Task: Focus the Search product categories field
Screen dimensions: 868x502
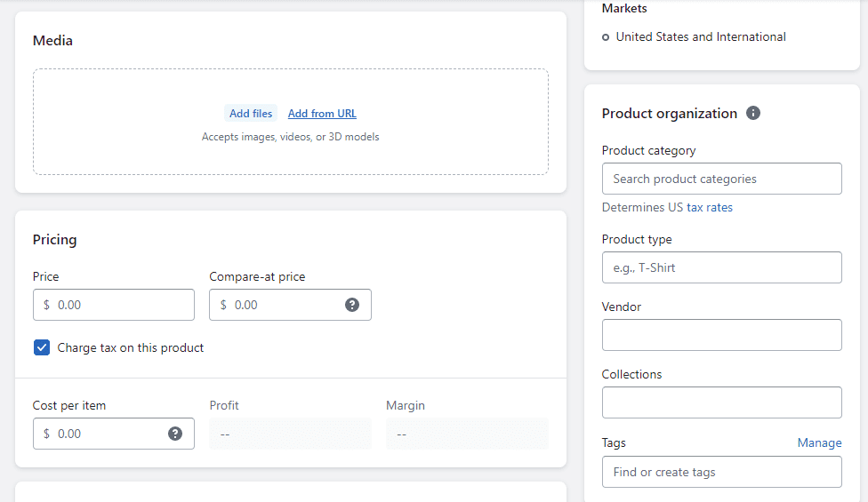Action: point(722,179)
